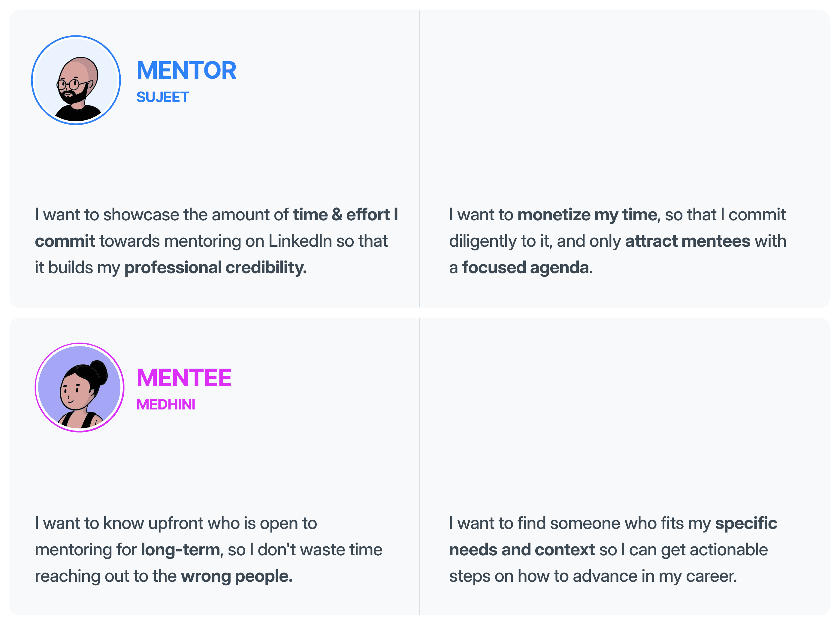Click Sujeet's mentor avatar illustration
Screen dimensions: 840x625
[76, 80]
